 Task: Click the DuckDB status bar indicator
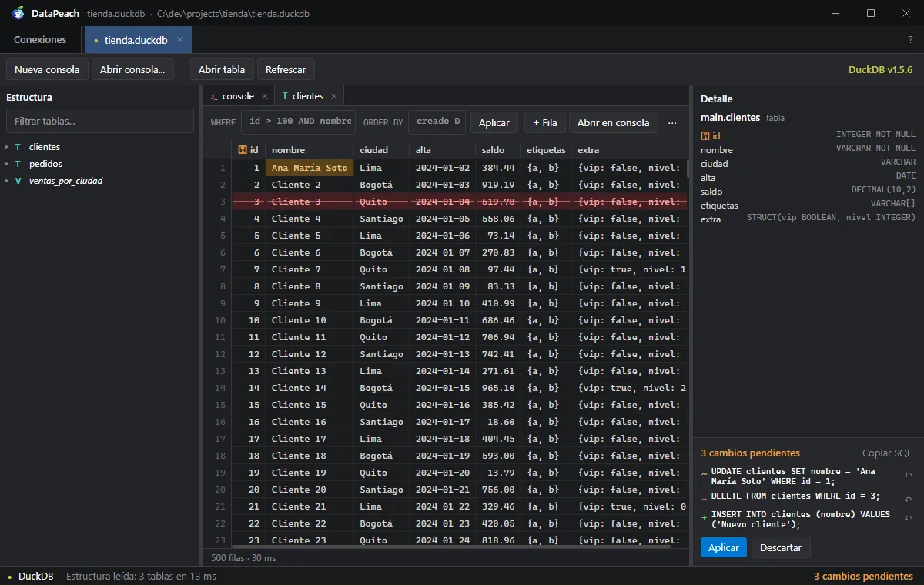pos(32,576)
